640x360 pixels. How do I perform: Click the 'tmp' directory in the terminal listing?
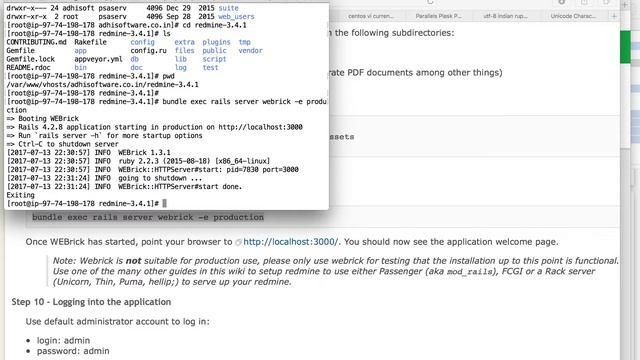coord(244,42)
